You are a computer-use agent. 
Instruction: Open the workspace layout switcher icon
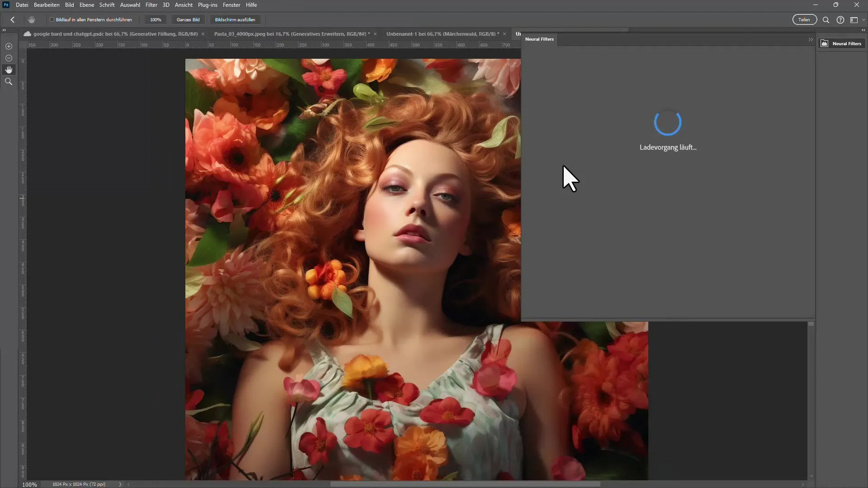pos(854,20)
